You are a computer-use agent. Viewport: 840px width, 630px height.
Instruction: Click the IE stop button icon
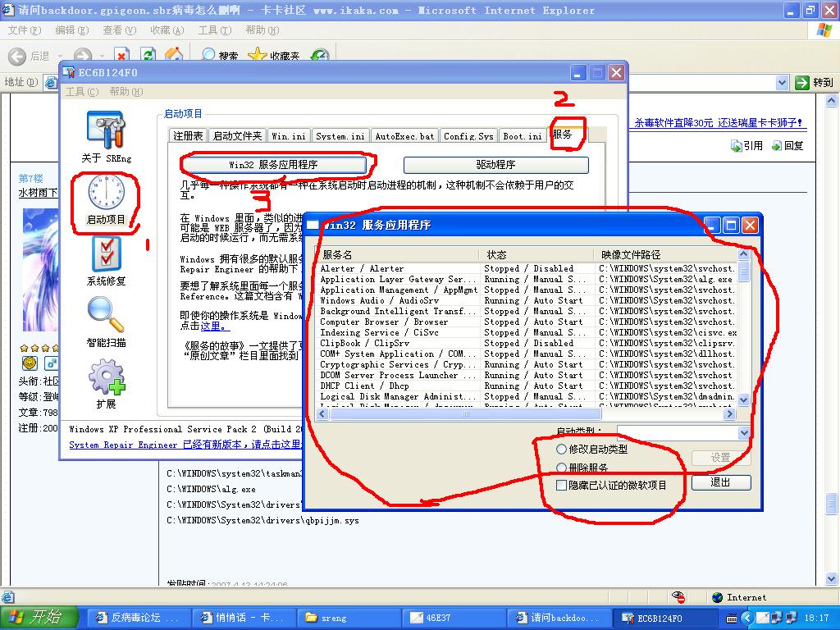121,55
